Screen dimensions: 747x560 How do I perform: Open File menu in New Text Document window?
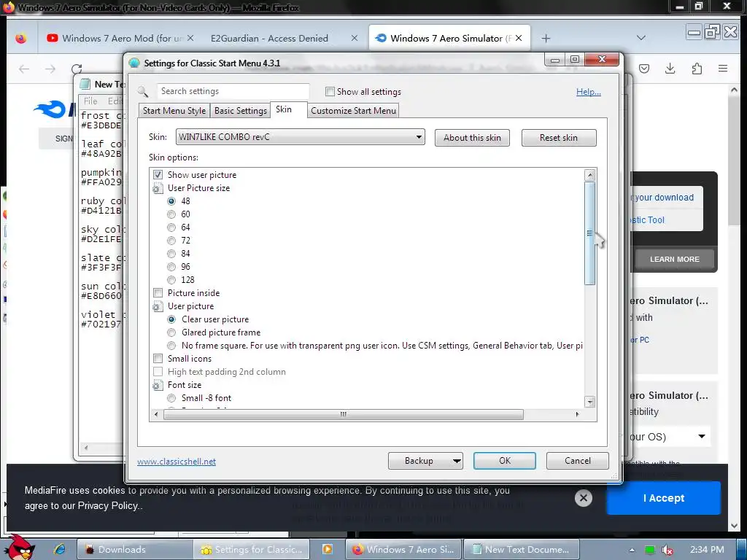[x=90, y=101]
